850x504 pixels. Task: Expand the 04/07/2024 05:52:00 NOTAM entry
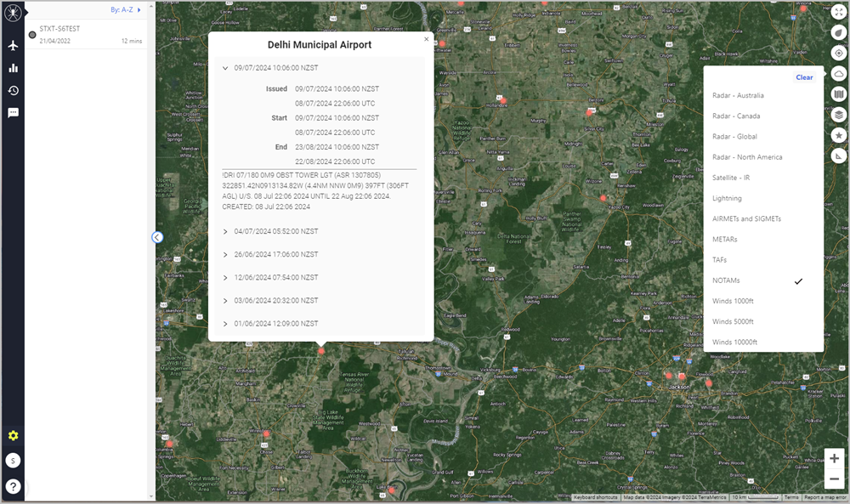click(225, 231)
